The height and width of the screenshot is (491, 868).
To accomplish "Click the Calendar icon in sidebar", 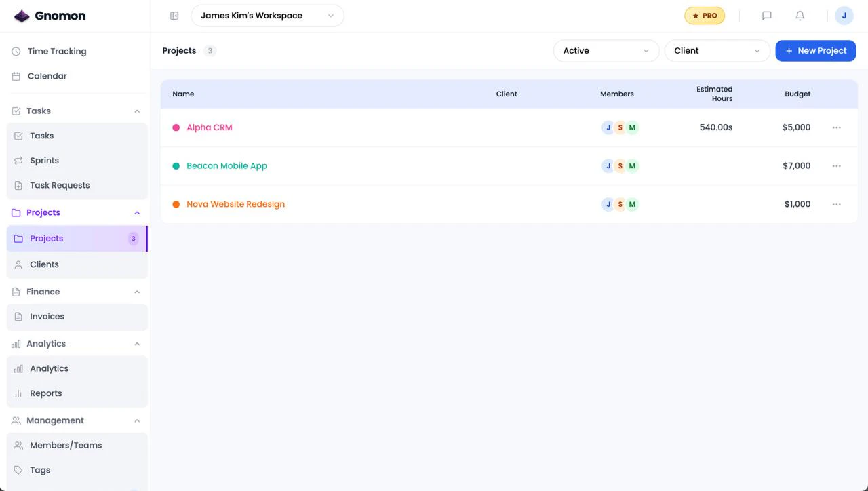I will 16,77.
